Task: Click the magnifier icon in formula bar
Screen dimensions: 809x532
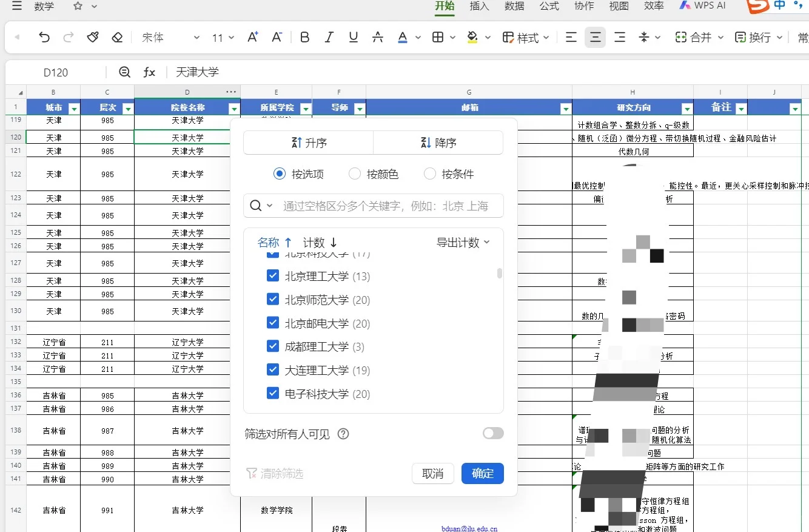Action: pos(124,72)
